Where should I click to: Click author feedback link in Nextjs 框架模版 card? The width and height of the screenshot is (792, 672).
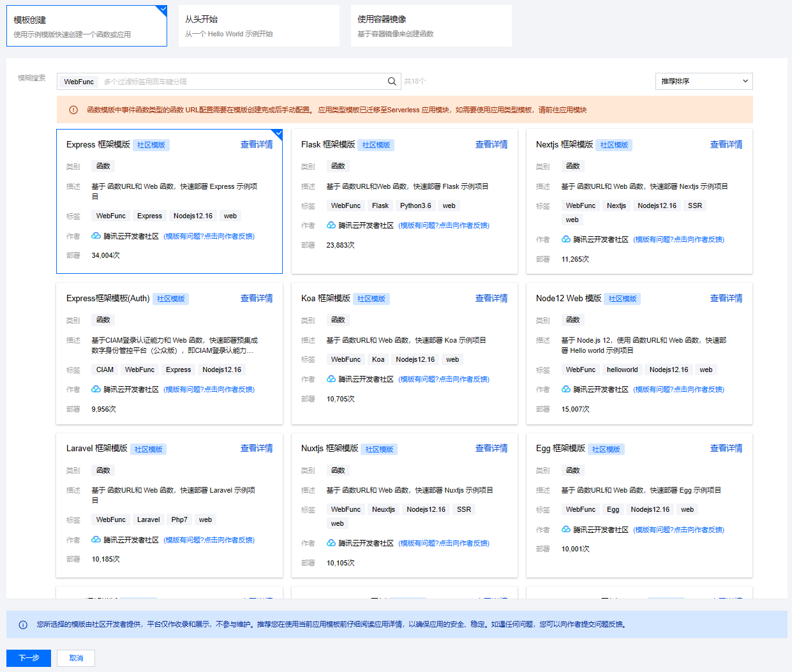pos(679,239)
